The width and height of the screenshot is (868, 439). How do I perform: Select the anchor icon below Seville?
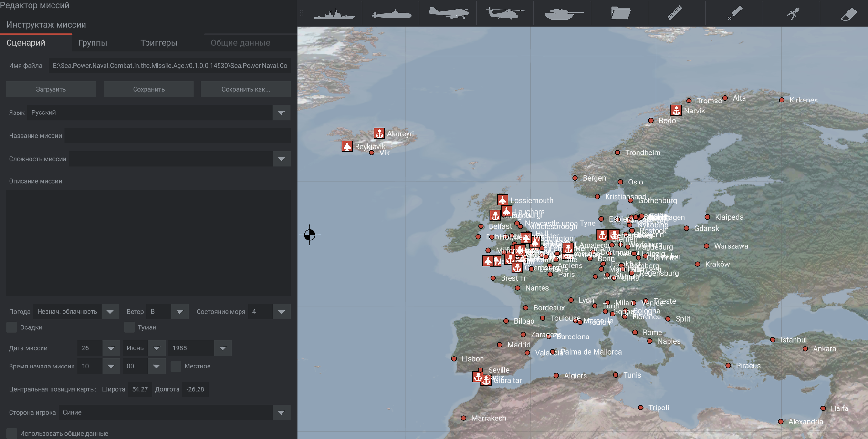tap(478, 377)
